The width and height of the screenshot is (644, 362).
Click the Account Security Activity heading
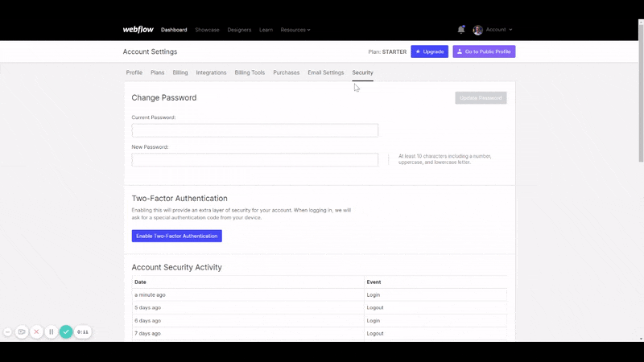[x=176, y=267]
